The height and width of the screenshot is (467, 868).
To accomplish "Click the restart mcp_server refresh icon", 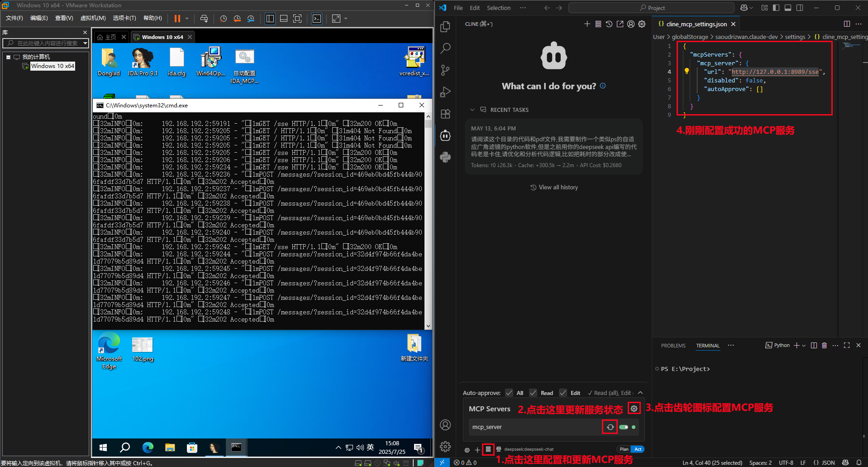I will coord(610,427).
